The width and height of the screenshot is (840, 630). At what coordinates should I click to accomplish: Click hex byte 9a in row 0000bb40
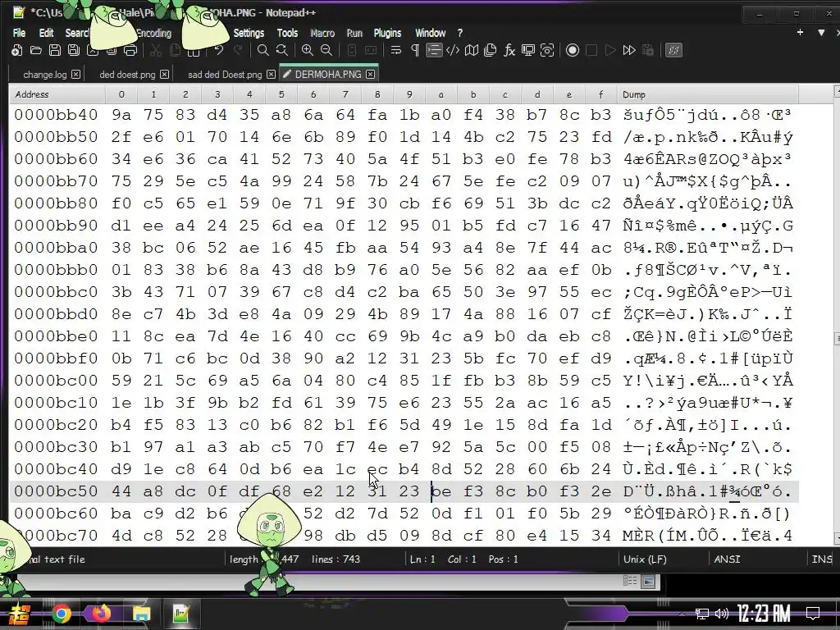tap(121, 115)
